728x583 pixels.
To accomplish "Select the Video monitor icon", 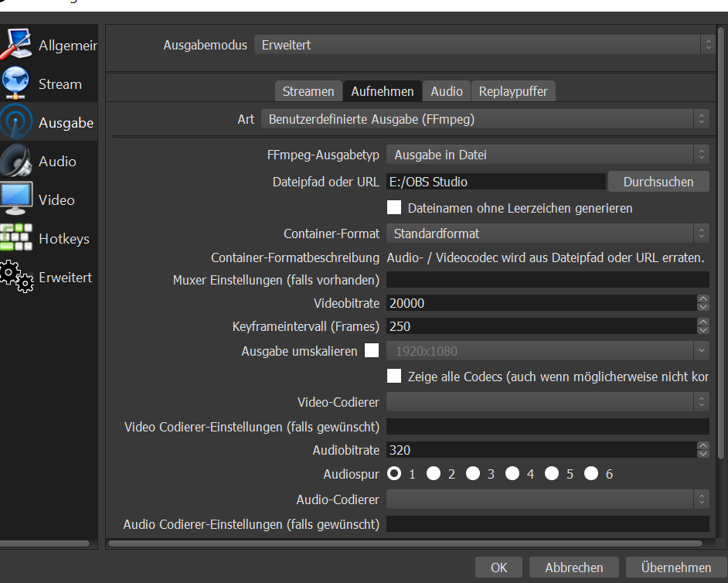I will pyautogui.click(x=17, y=199).
